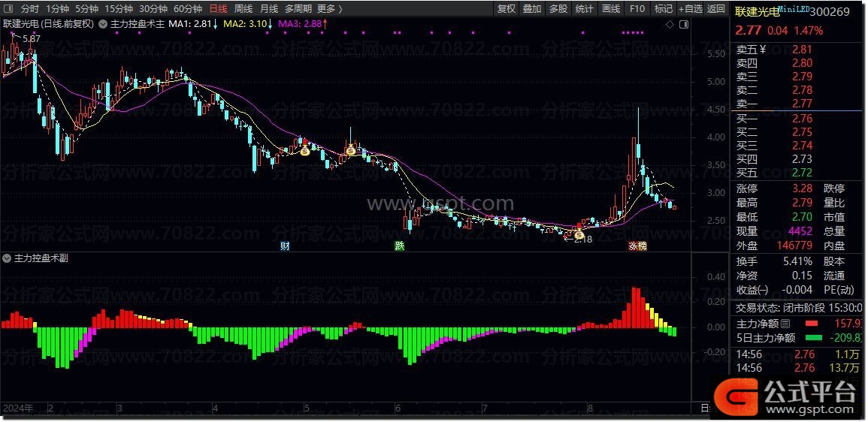The image size is (868, 422).
Task: Select the 60分钟 period tab
Action: (188, 9)
